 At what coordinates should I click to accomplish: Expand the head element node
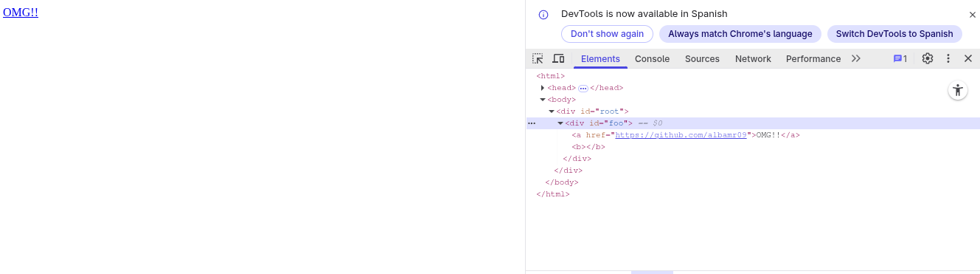coord(543,88)
